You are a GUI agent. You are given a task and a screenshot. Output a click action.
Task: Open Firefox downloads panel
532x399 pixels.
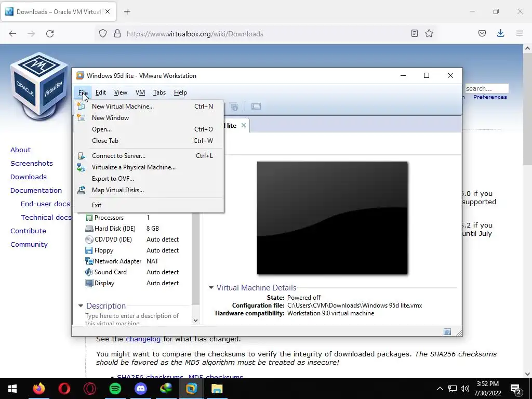[500, 33]
